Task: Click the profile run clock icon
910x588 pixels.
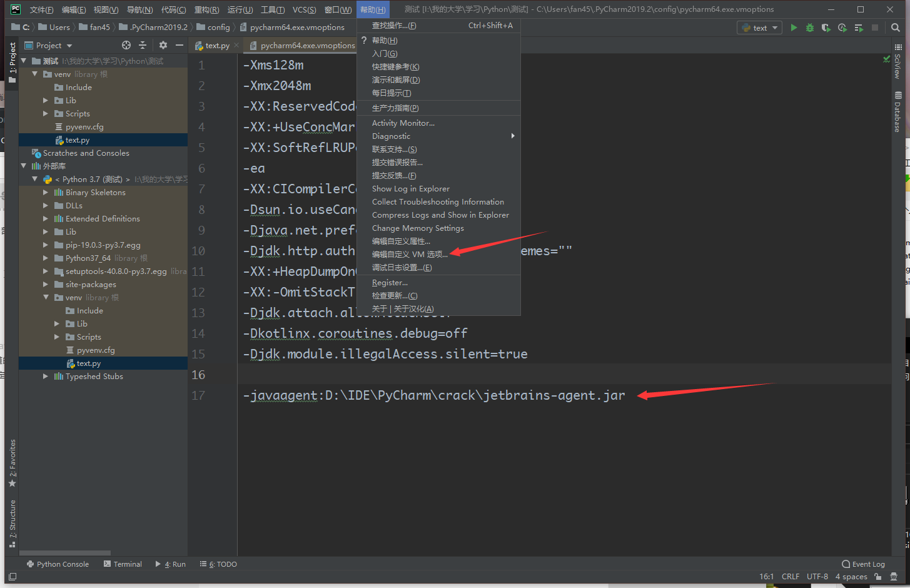Action: click(x=842, y=28)
